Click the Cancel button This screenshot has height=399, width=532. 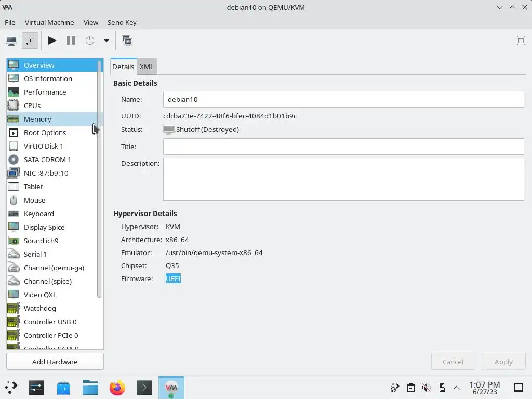click(x=453, y=362)
